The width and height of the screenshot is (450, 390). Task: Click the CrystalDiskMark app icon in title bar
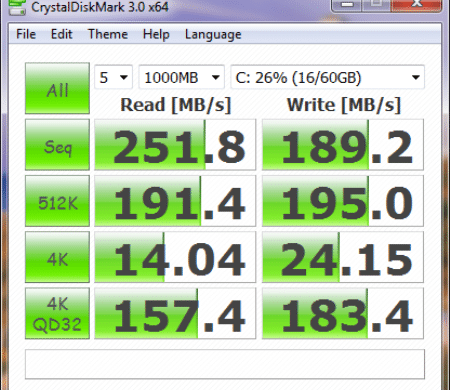click(17, 7)
